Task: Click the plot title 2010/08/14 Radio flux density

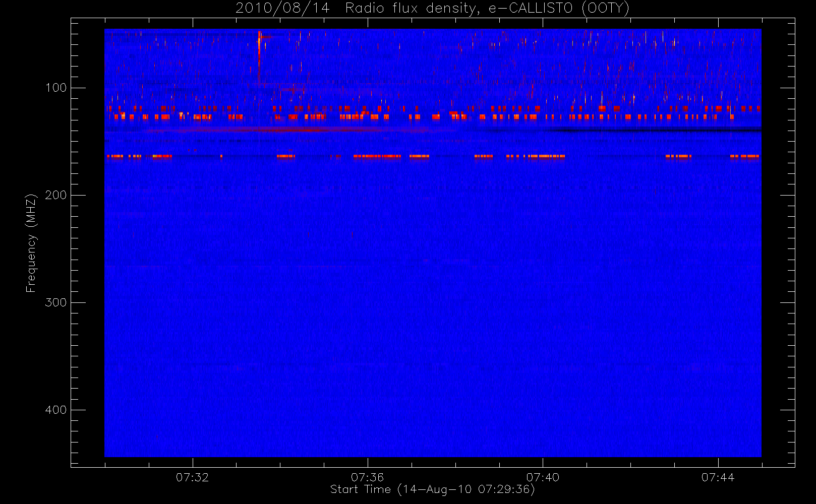Action: pos(433,9)
